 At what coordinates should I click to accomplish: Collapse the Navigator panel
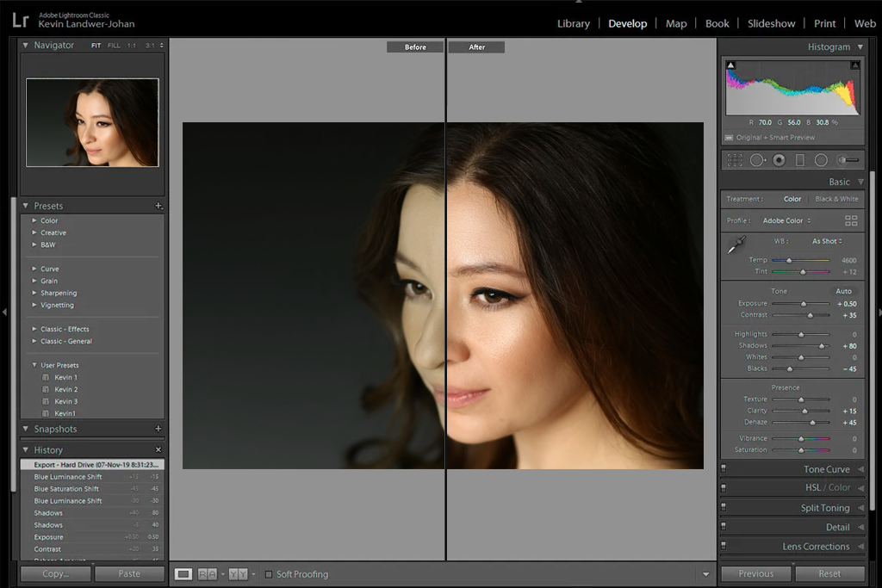point(25,45)
